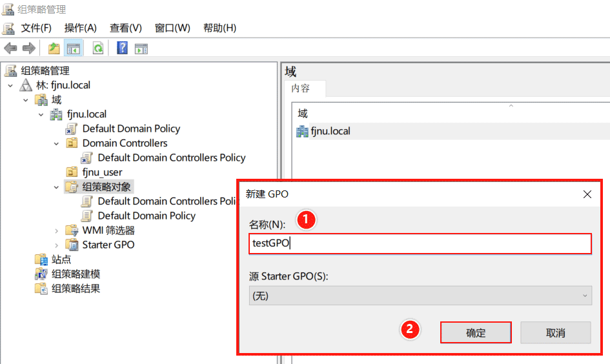Select fjnu_user in the tree
610x364 pixels.
(x=103, y=172)
